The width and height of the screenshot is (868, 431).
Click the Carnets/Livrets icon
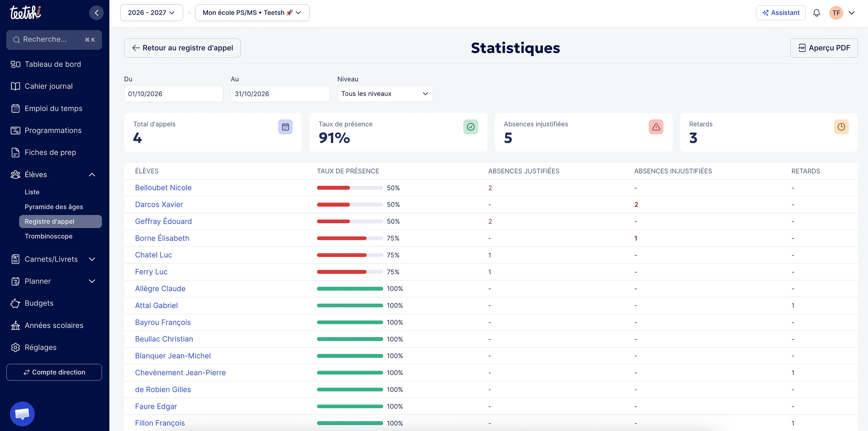coord(16,259)
